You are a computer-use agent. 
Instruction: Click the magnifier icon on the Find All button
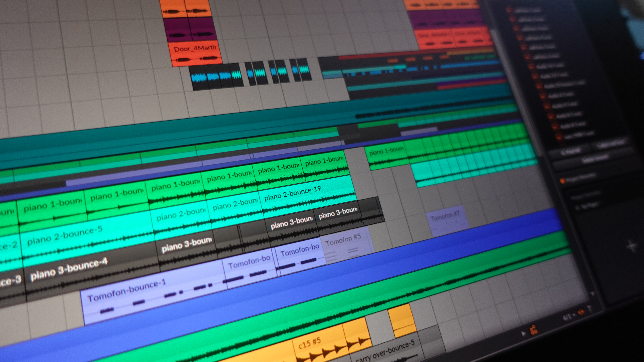(563, 153)
